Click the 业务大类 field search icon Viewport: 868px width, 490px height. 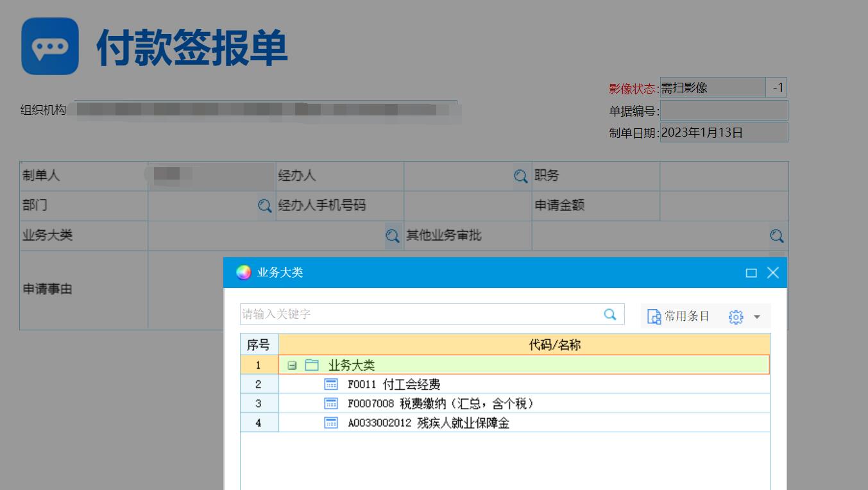tap(392, 236)
